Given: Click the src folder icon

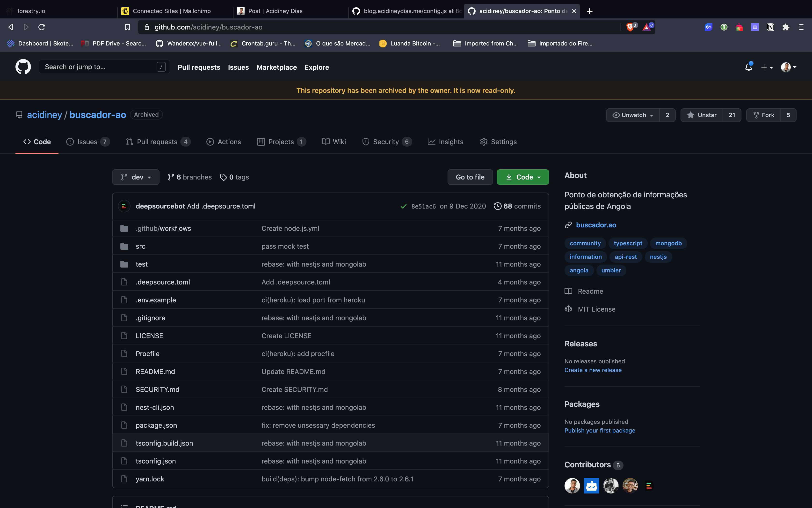Looking at the screenshot, I should 124,246.
